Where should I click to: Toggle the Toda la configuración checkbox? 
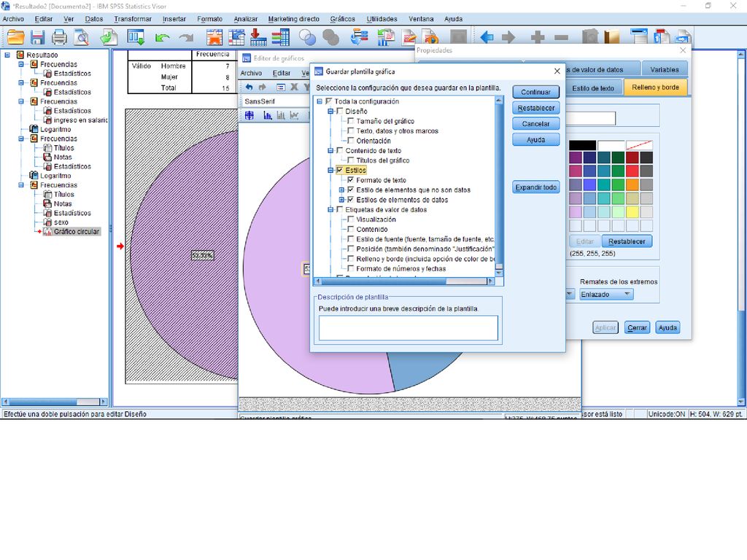(x=328, y=101)
